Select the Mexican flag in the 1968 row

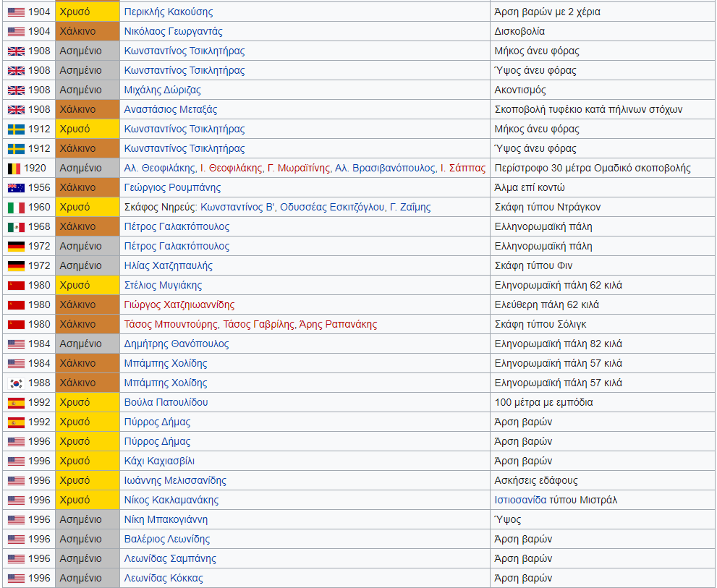tap(16, 226)
